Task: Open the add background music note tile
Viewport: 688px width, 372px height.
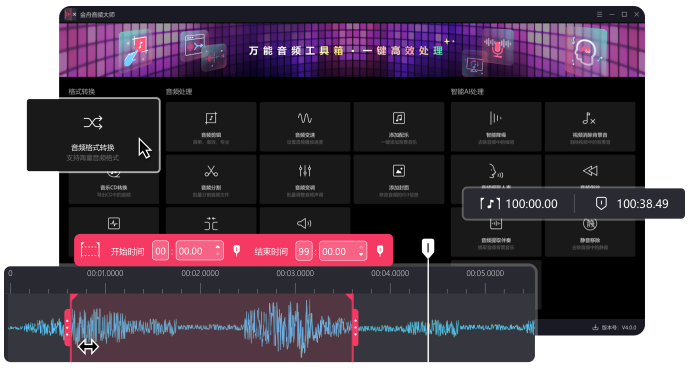Action: 399,127
